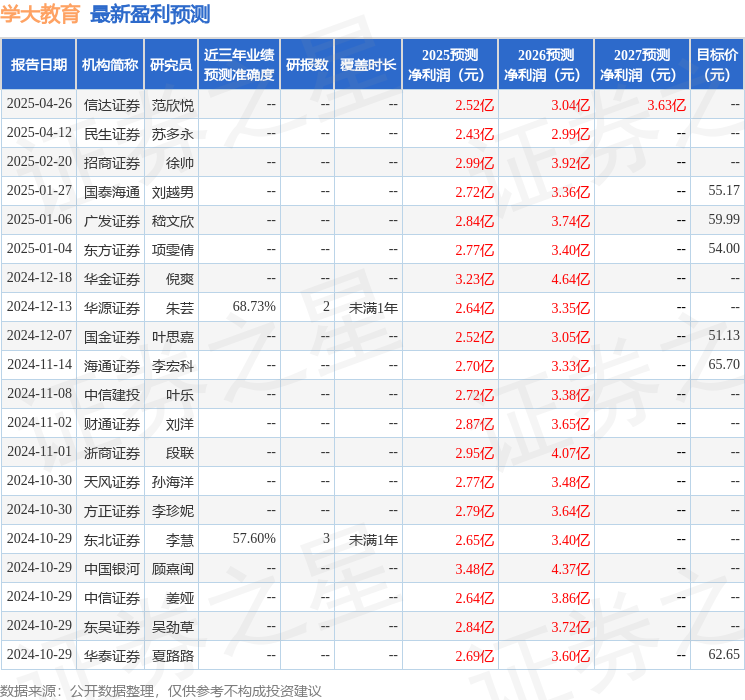Select the 近三年业绩预测准确度 header
745x700 pixels.
239,65
